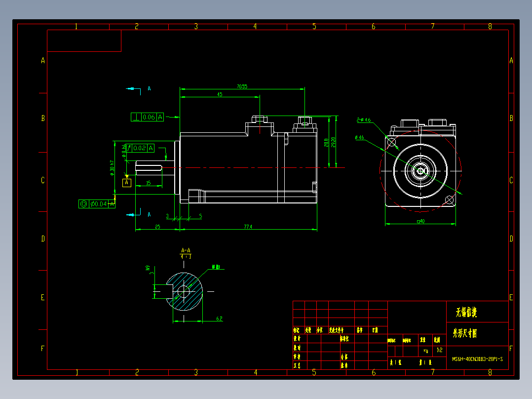Click the 5 dimension below the motor
The height and width of the screenshot is (399, 532).
coord(200,216)
